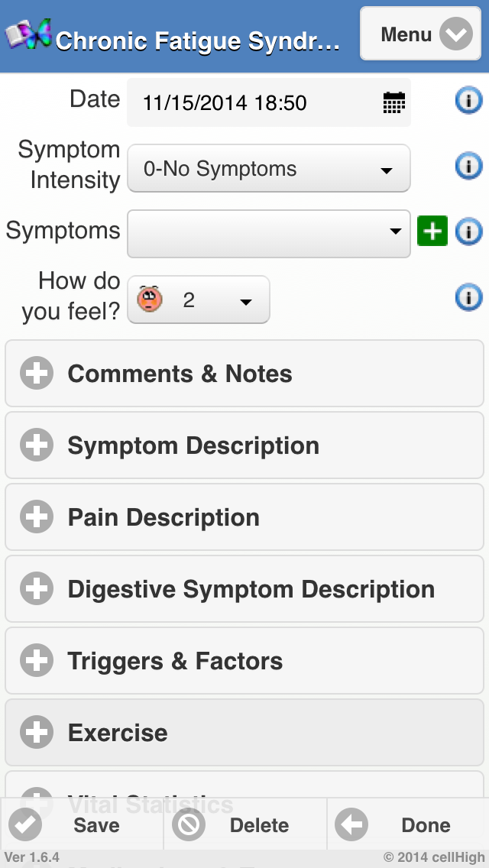Change the How do you feel rating
Image resolution: width=489 pixels, height=868 pixels.
198,300
